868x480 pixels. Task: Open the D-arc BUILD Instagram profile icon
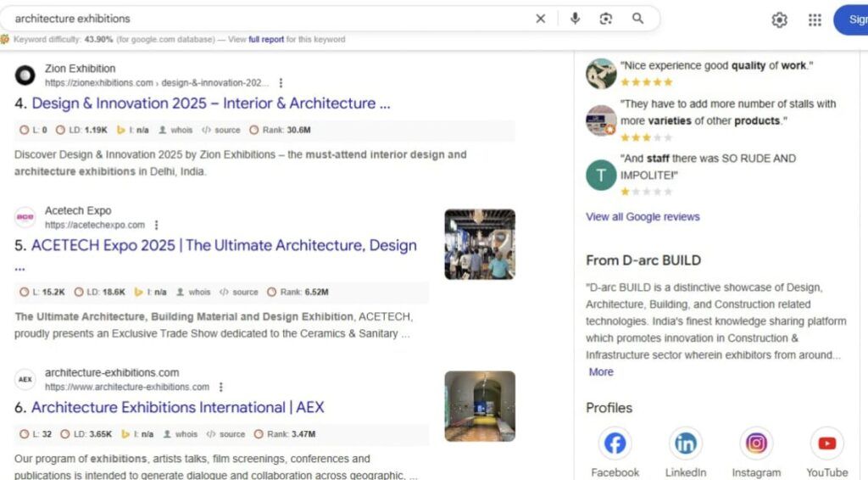coord(756,444)
